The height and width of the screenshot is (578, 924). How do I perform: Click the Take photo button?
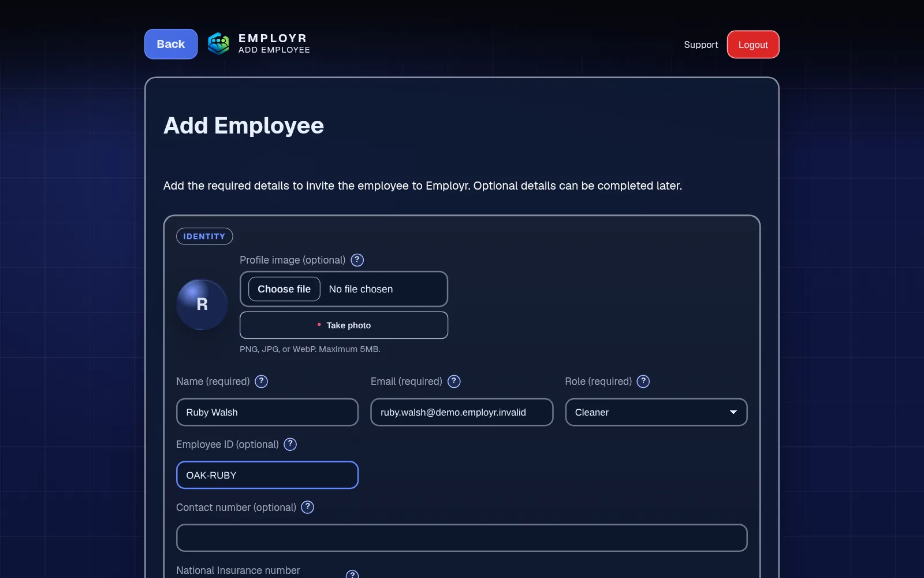click(x=344, y=325)
